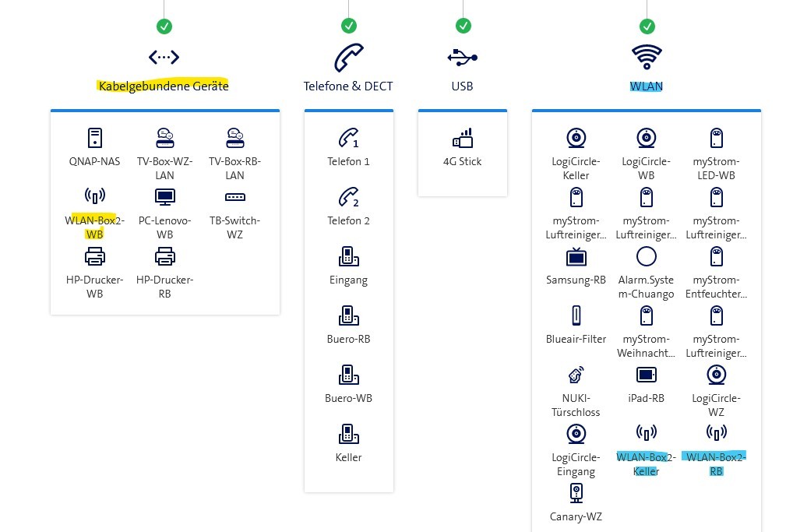Select the WLAN-Box2-Keller repeater icon
Viewport: 786px width, 532px height.
coord(646,433)
